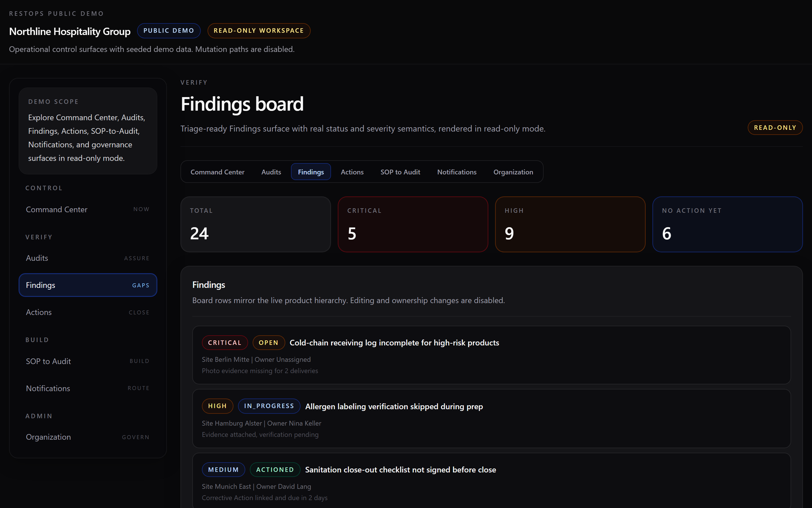Click the HIGH severity badge on Allergen finding
Screen dimensions: 812x508
(x=217, y=406)
